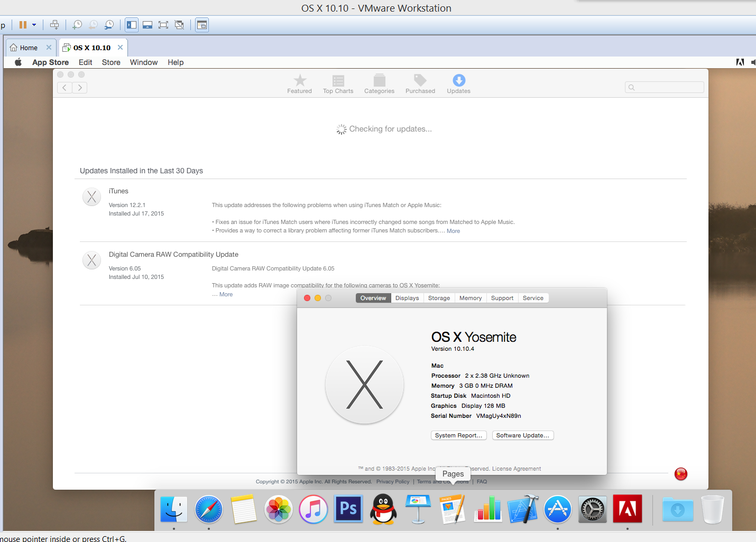Viewport: 756px width, 542px height.
Task: Open the License Agreement link
Action: coord(517,469)
